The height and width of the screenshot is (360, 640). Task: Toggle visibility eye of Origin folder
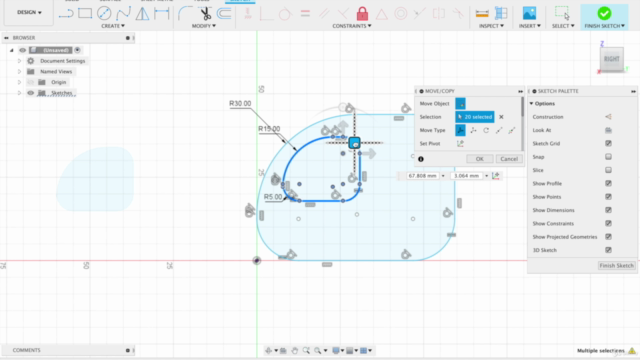(31, 82)
